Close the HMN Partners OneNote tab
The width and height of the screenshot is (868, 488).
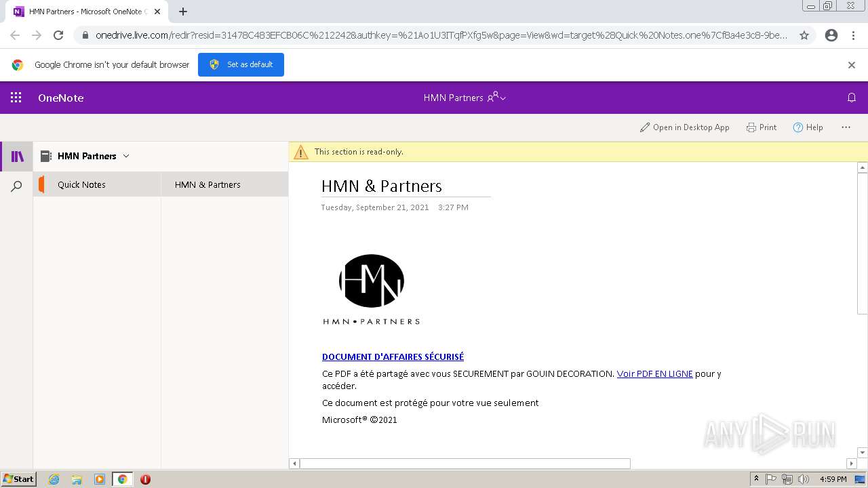click(x=157, y=12)
